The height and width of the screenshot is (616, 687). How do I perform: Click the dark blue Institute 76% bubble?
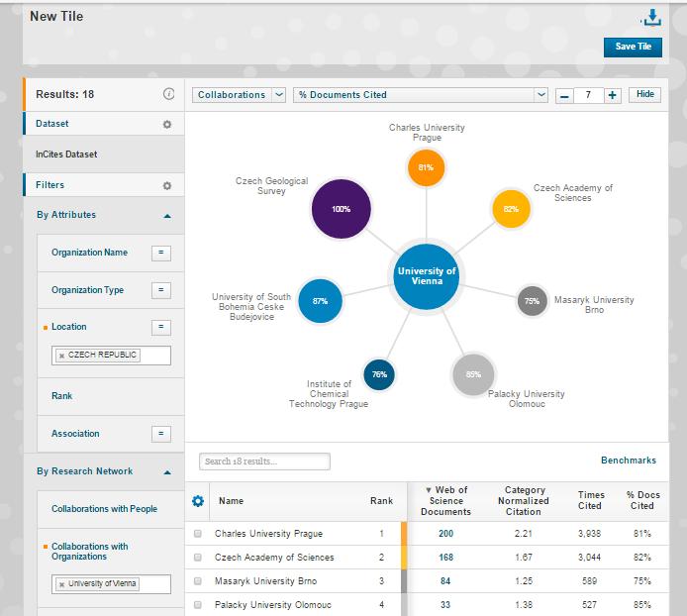coord(379,374)
